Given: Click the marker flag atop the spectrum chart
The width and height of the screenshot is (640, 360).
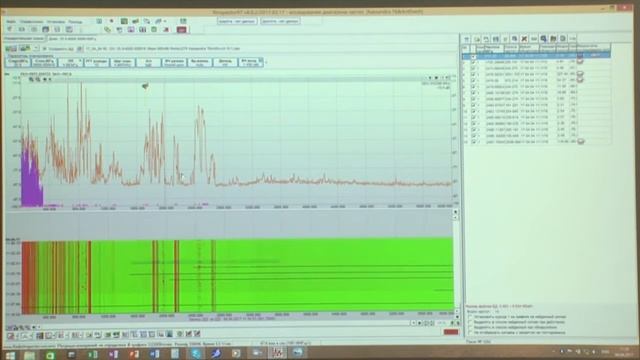Looking at the screenshot, I should coord(145,86).
